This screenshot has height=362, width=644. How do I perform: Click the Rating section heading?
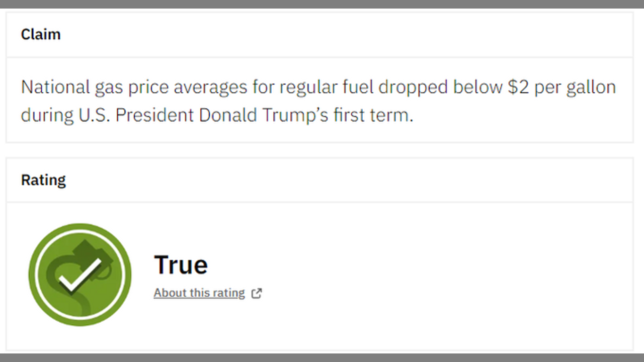tap(43, 180)
